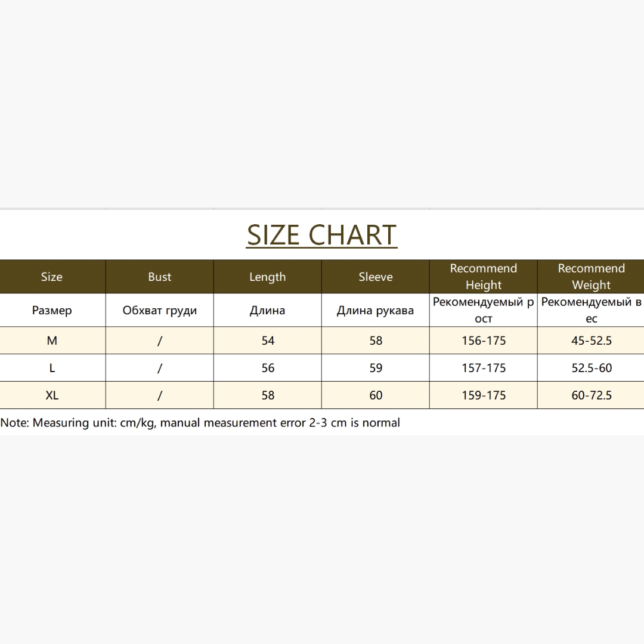Select the Bust column header
This screenshot has width=644, height=644.
[x=160, y=277]
